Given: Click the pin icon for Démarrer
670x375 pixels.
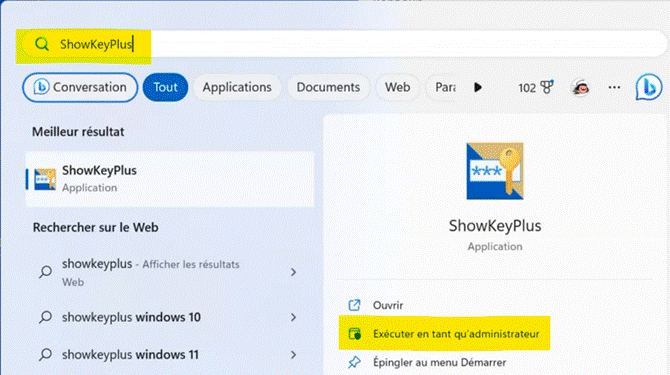Looking at the screenshot, I should point(354,362).
